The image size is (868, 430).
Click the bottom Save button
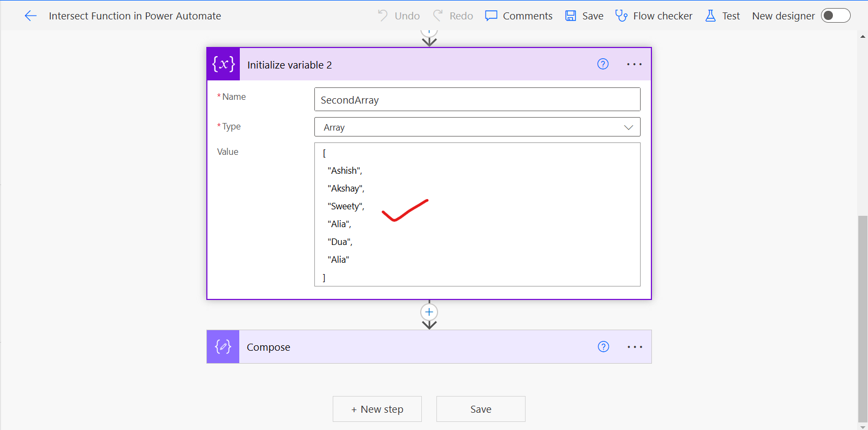[481, 409]
